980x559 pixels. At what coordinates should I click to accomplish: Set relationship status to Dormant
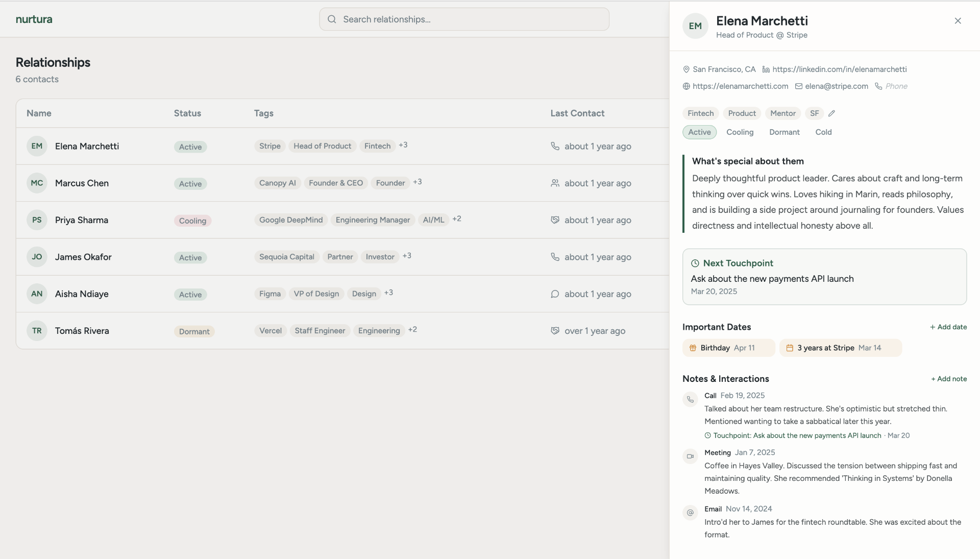(784, 132)
